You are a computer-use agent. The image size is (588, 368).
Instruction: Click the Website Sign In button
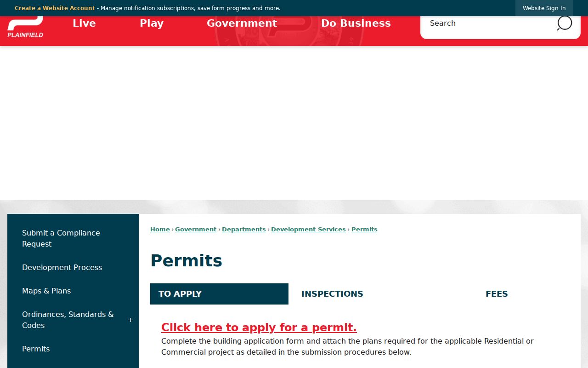tap(544, 8)
